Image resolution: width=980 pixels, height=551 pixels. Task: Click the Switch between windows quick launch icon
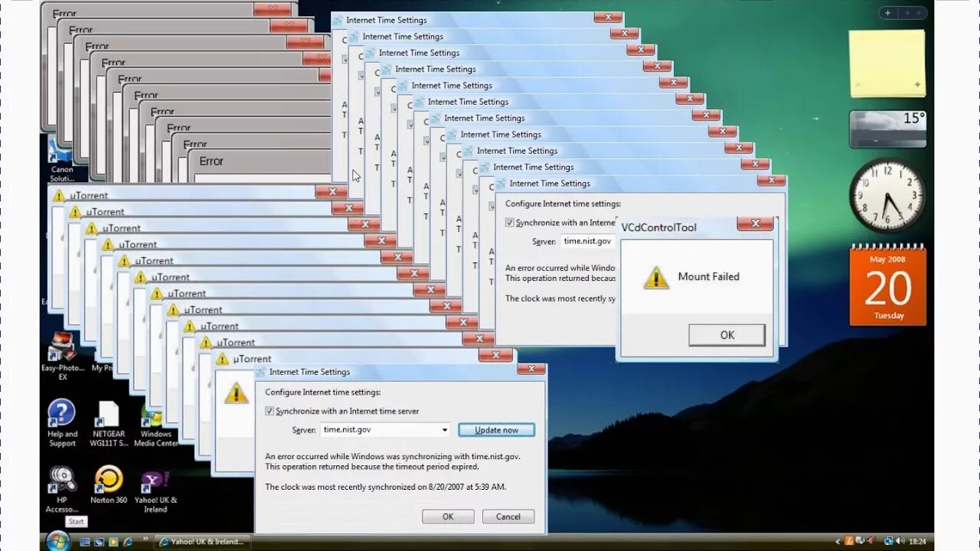click(x=100, y=542)
